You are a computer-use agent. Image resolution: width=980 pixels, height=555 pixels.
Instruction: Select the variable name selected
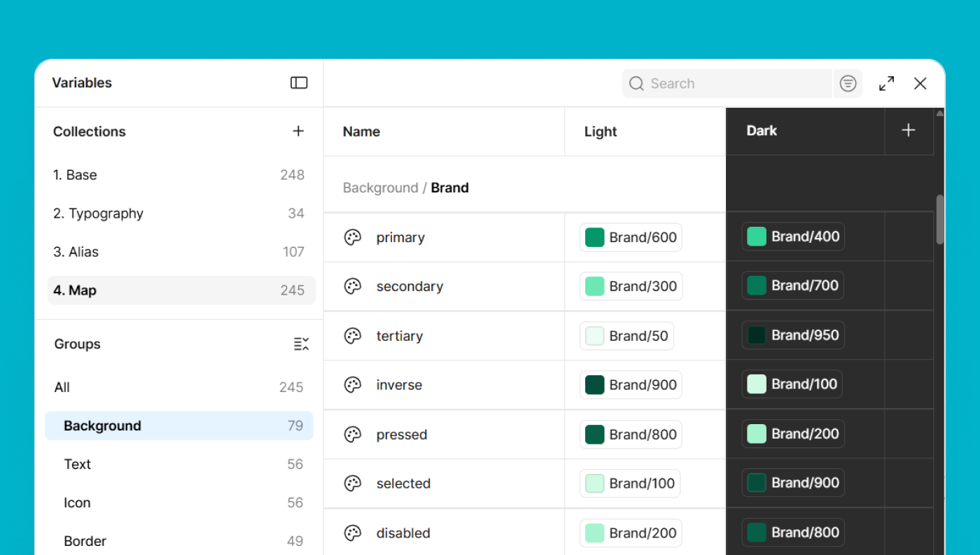point(403,484)
